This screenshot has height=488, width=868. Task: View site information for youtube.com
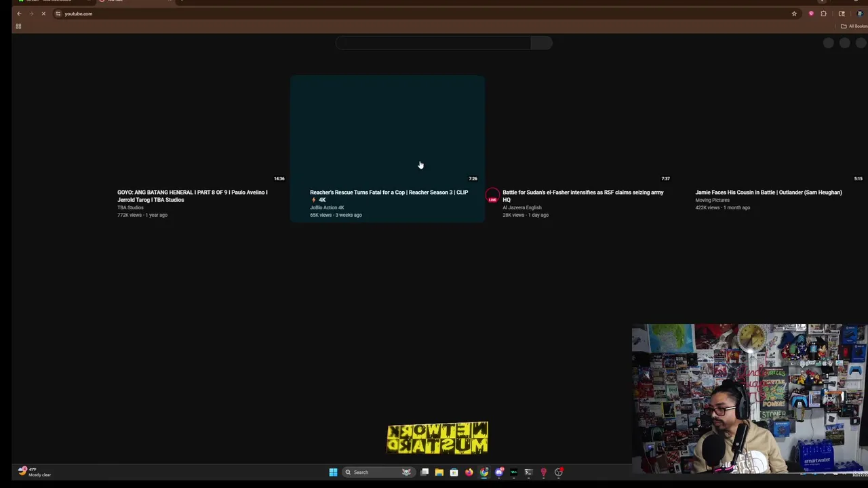click(x=58, y=14)
